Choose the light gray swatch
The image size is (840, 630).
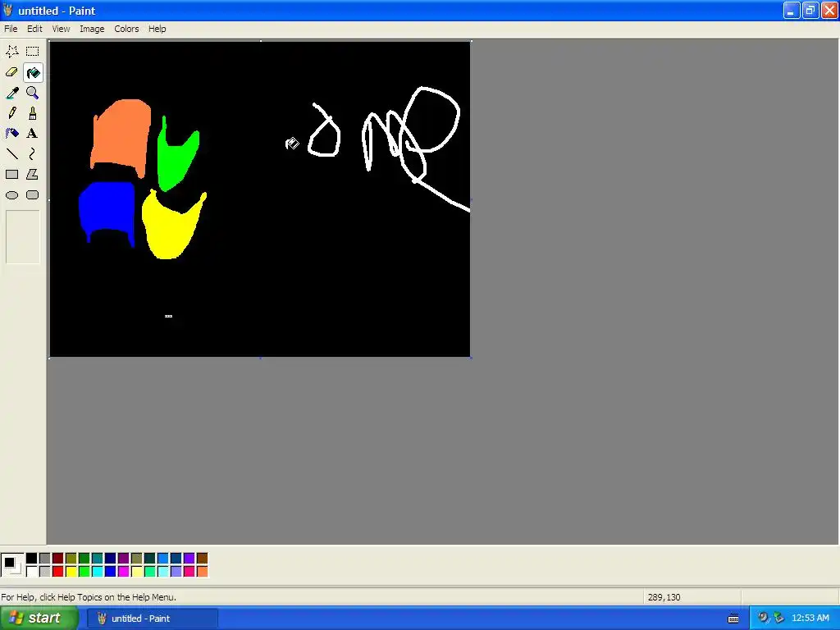pos(45,572)
